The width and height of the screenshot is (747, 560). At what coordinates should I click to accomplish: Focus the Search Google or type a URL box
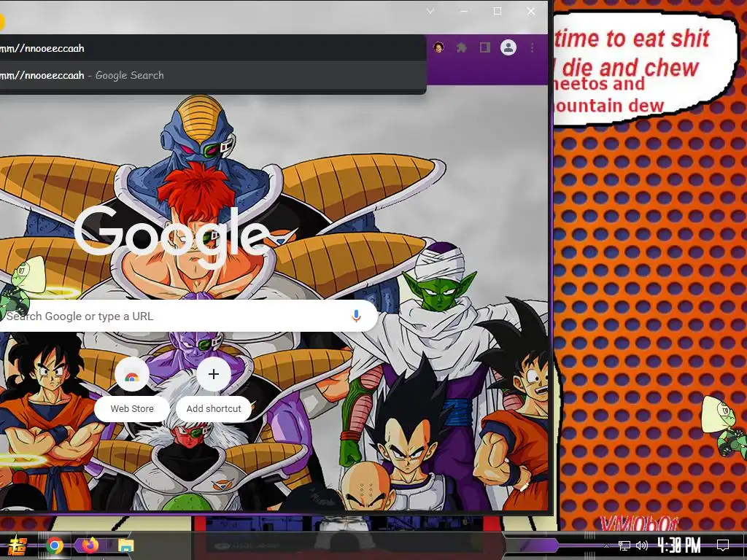(x=188, y=316)
